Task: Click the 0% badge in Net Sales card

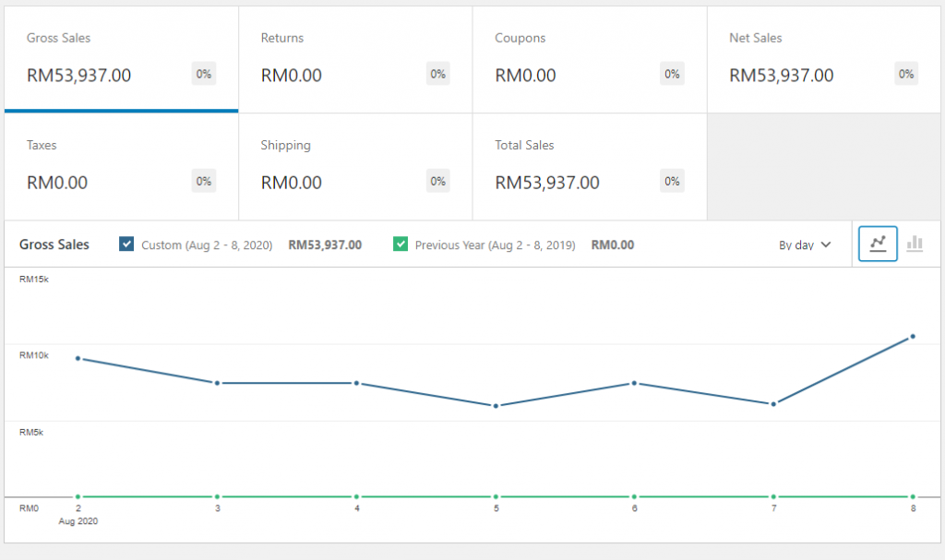Action: coord(906,74)
